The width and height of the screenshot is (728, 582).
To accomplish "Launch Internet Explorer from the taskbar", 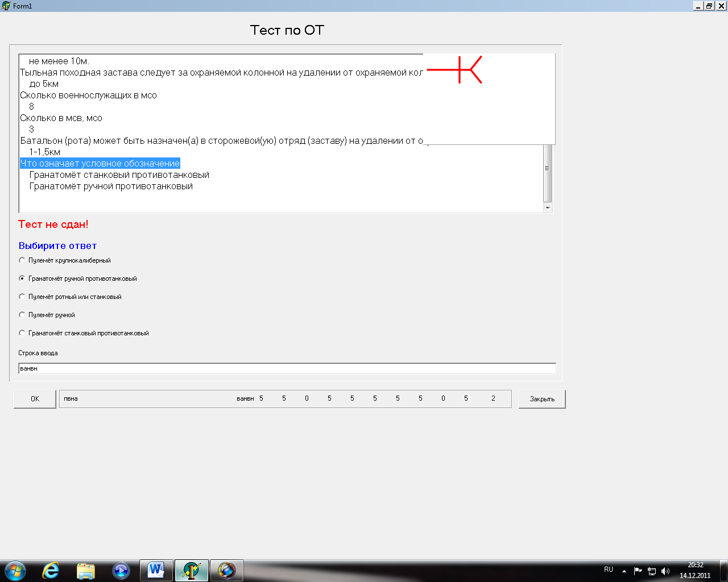I will coord(51,570).
